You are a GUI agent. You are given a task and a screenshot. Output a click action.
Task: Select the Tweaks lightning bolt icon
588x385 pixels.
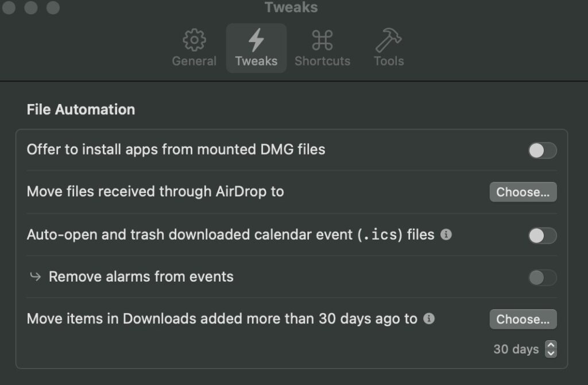256,40
